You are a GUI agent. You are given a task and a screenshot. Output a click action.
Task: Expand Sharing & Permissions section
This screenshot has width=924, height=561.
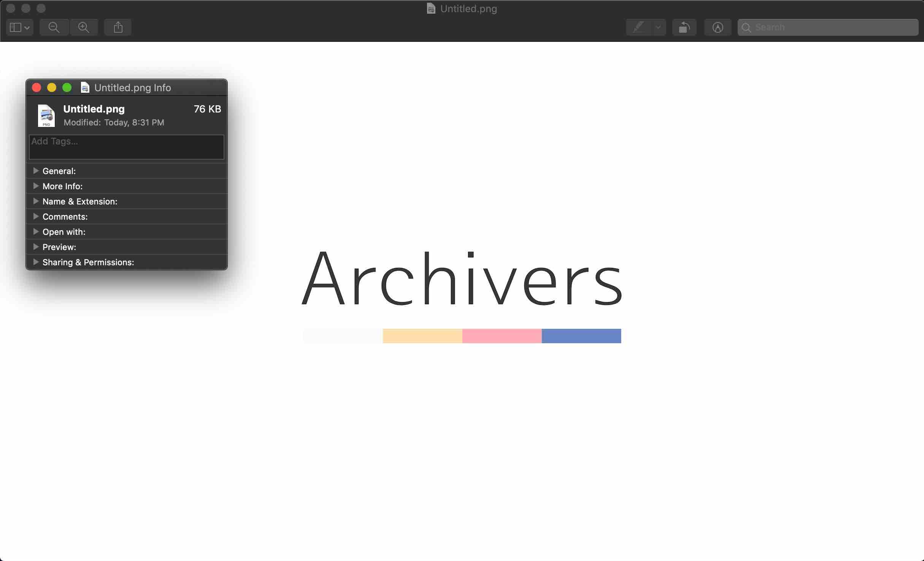tap(36, 262)
